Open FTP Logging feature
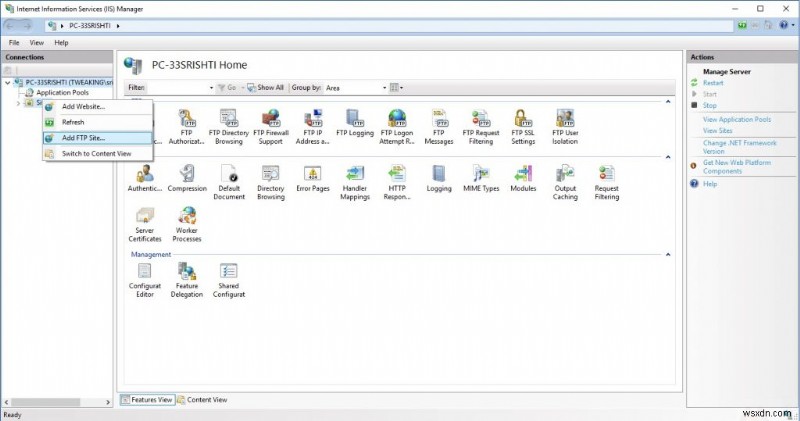This screenshot has width=800, height=421. click(x=355, y=123)
